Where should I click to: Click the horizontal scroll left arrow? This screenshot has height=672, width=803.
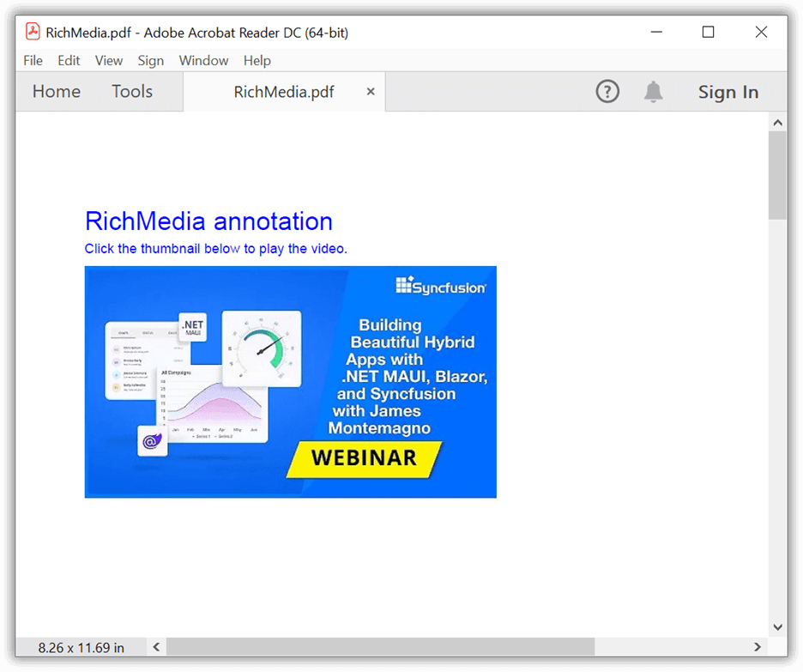tap(156, 647)
